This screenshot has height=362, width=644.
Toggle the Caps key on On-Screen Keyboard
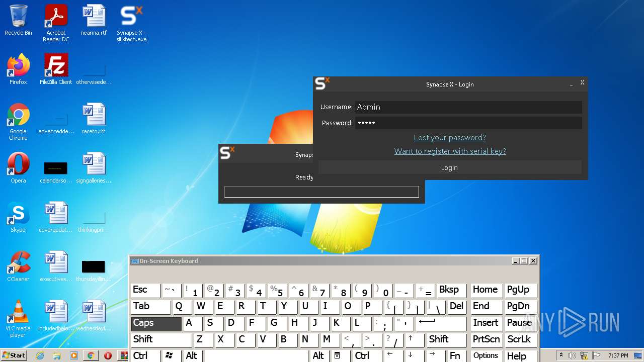point(156,323)
